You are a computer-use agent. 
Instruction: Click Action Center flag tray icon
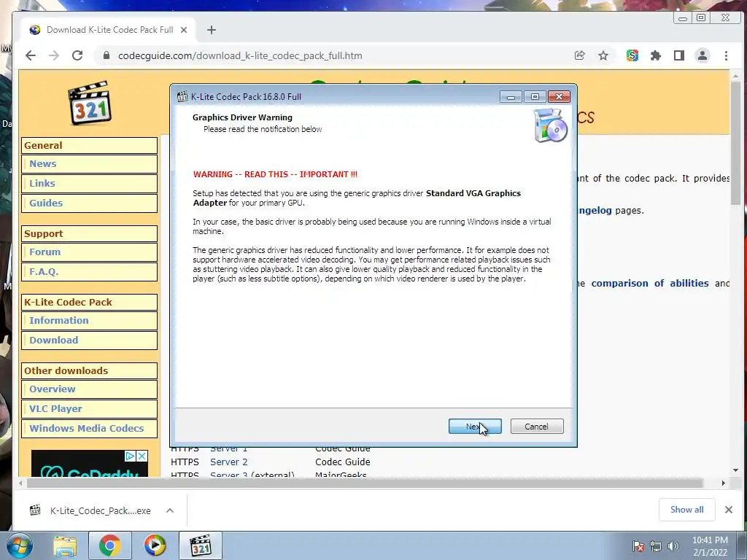(638, 546)
